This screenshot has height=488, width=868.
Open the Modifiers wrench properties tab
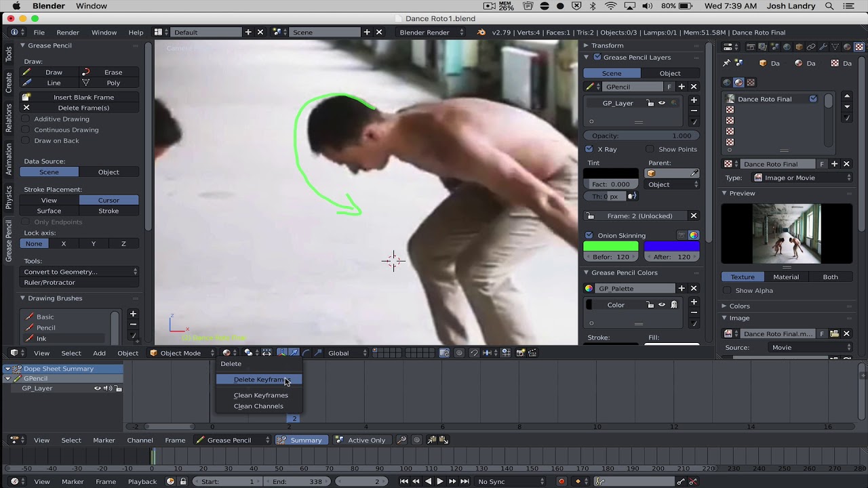pyautogui.click(x=823, y=47)
